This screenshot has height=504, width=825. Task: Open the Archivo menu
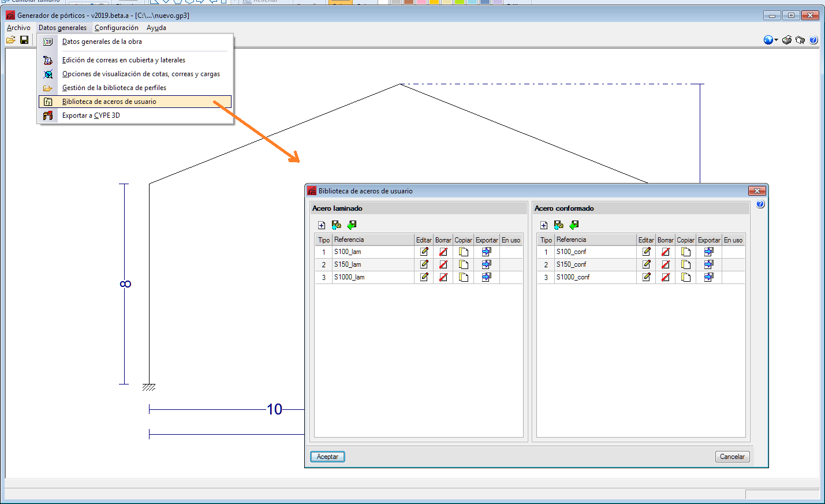pyautogui.click(x=18, y=28)
